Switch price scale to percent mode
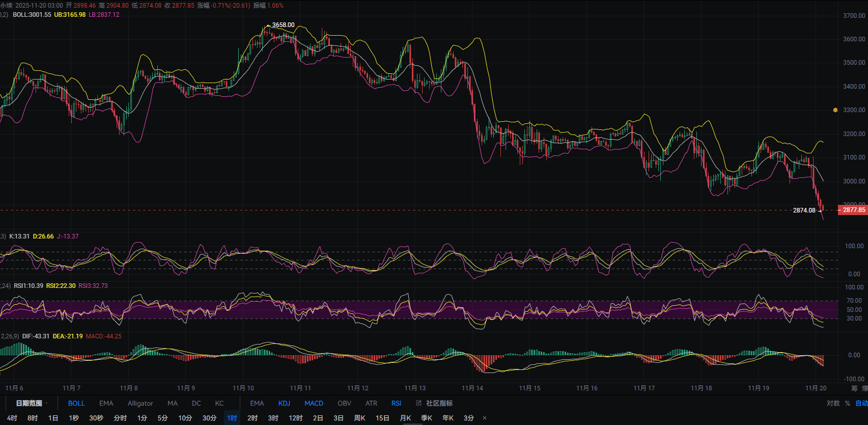868x425 pixels. click(x=848, y=403)
